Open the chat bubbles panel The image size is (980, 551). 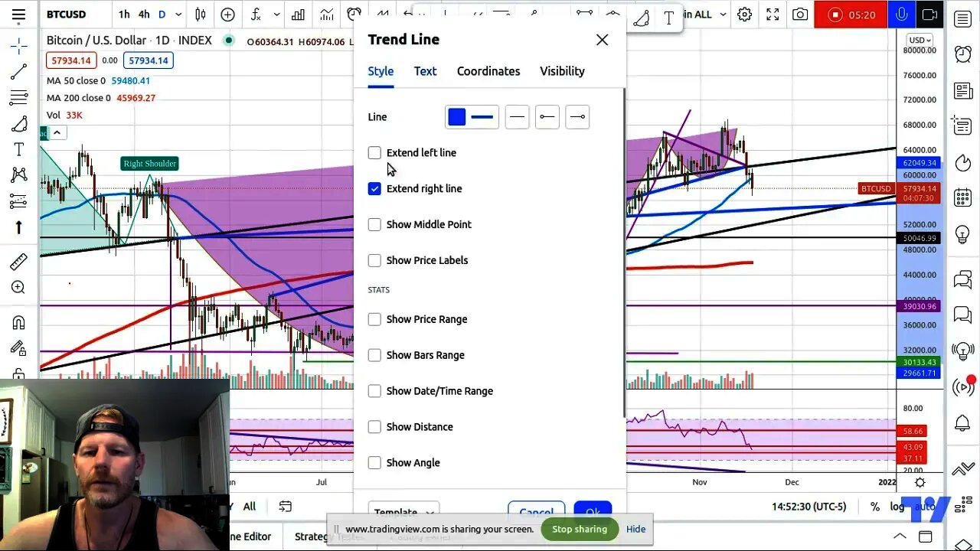(x=963, y=280)
